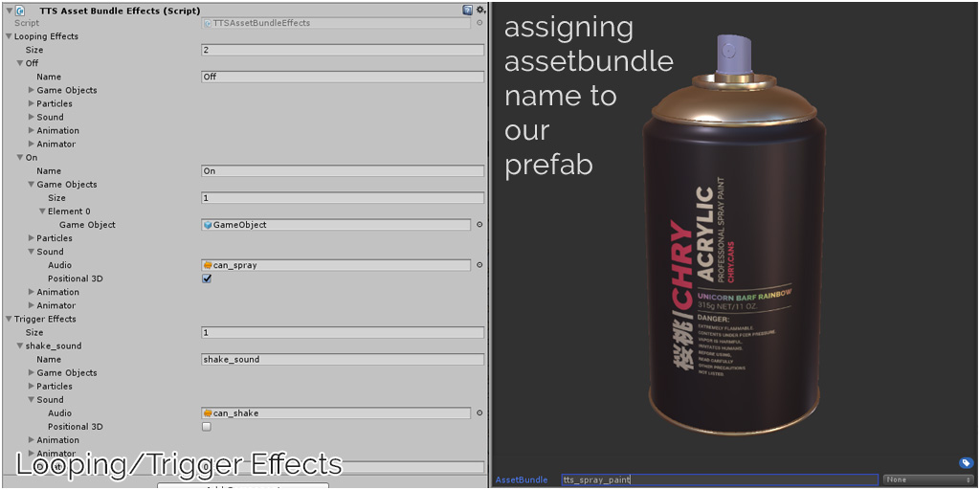Open object picker for can_spray audio
980x490 pixels.
pos(479,265)
